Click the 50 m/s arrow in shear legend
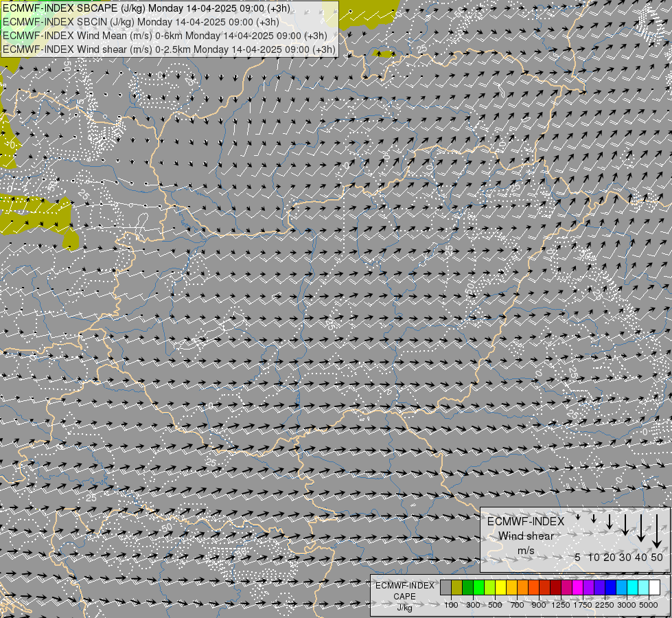The image size is (672, 618). point(657,531)
